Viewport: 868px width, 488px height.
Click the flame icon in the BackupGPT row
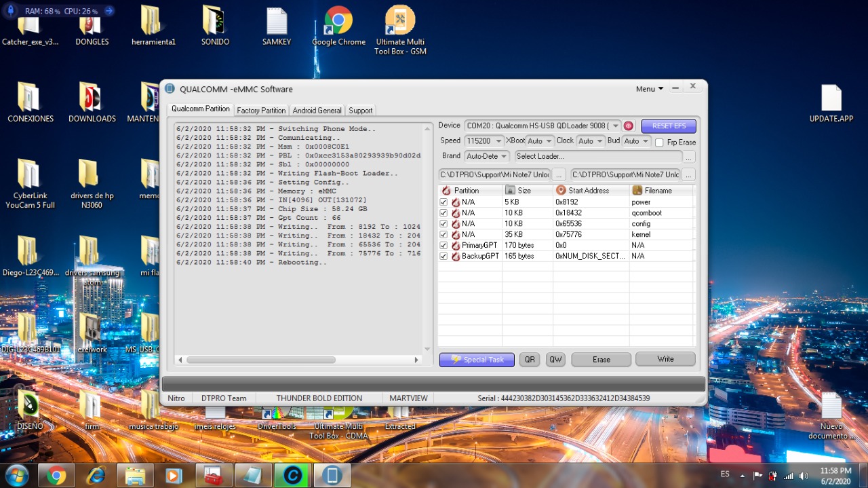click(x=456, y=256)
